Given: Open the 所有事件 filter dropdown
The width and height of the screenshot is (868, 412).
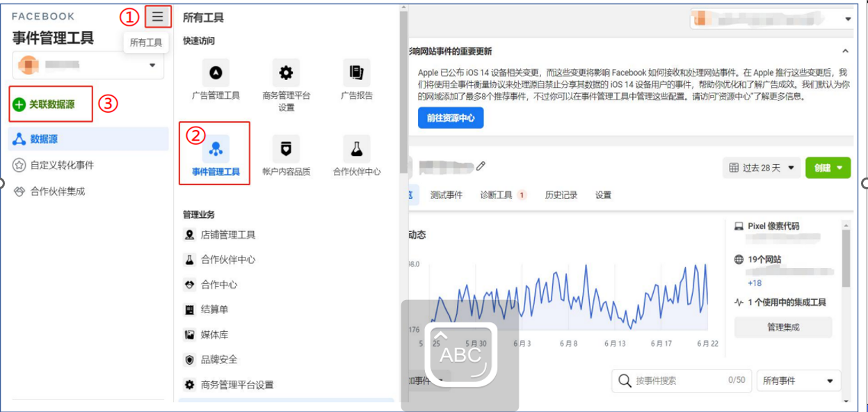Looking at the screenshot, I should click(x=798, y=381).
